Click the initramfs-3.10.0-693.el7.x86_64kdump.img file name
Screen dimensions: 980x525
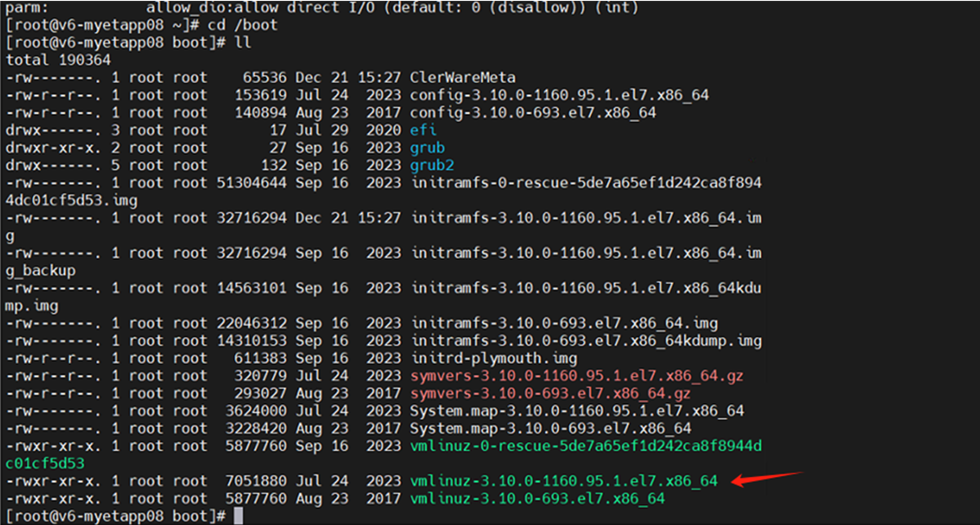click(x=586, y=341)
